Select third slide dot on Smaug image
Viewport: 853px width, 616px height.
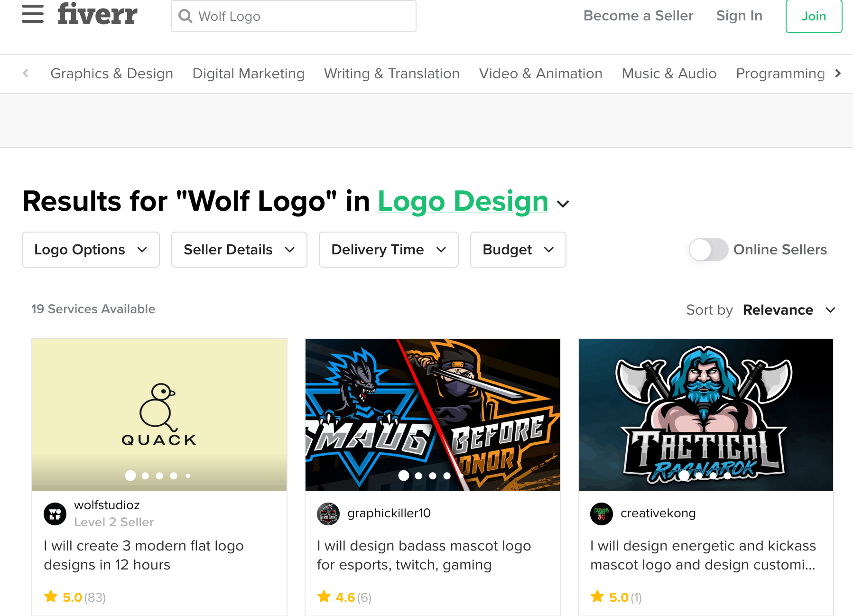pyautogui.click(x=433, y=476)
